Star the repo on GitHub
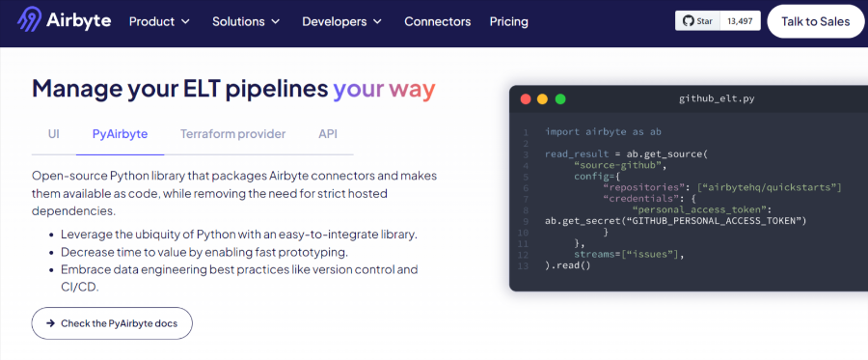The image size is (868, 360). pos(697,21)
